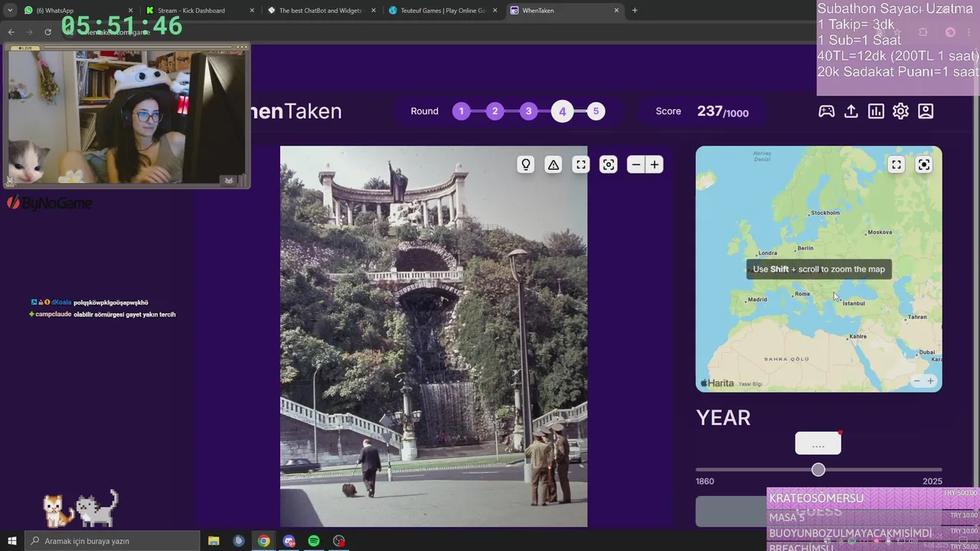Click the Windows taskbar search box
The image size is (980, 551).
[x=113, y=541]
